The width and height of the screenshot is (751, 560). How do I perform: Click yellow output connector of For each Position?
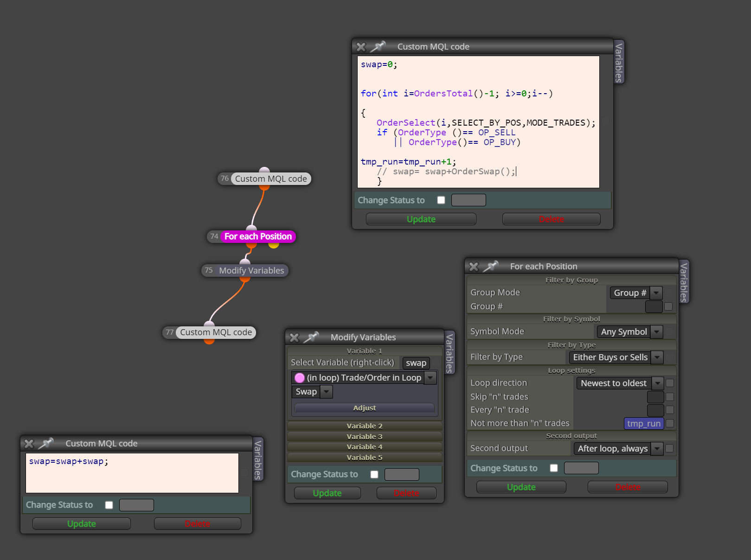[274, 245]
